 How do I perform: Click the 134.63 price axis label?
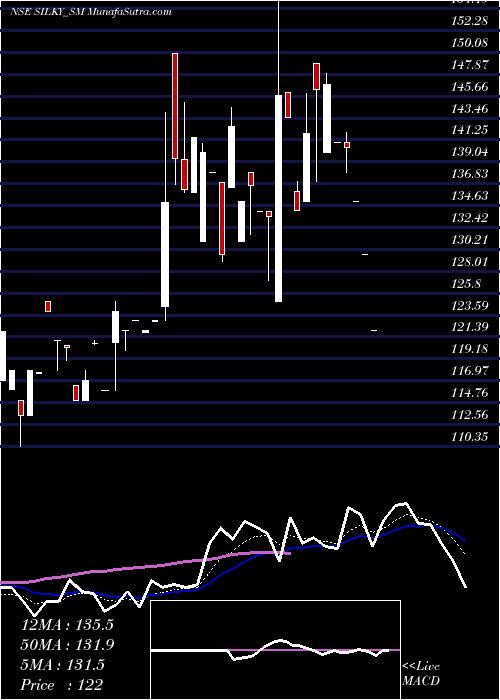(x=471, y=196)
